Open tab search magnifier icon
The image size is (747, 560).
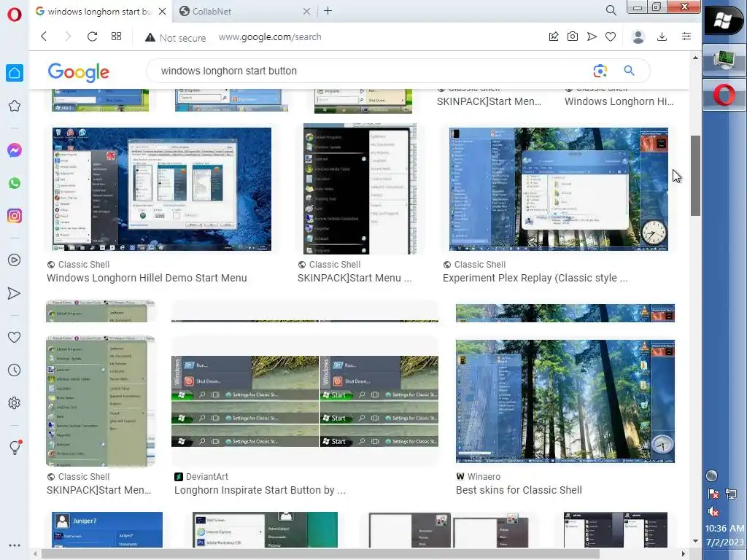611,10
